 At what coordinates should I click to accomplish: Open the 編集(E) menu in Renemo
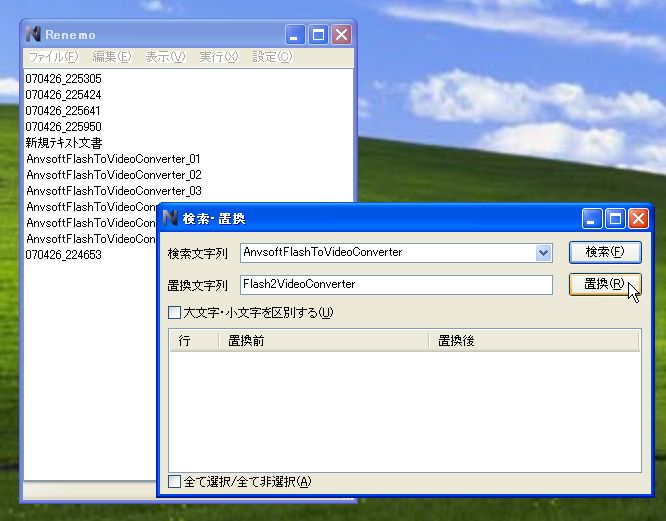click(112, 56)
